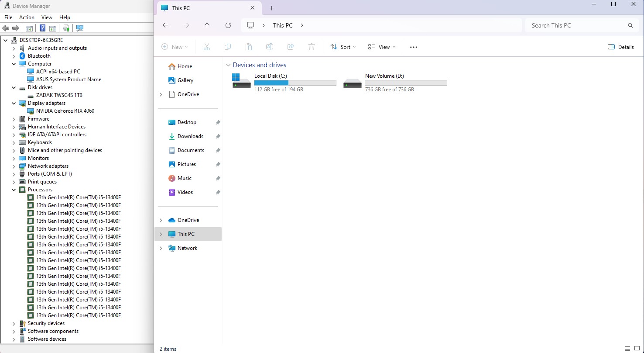The width and height of the screenshot is (644, 353).
Task: Click the Search This PC field
Action: [x=576, y=25]
